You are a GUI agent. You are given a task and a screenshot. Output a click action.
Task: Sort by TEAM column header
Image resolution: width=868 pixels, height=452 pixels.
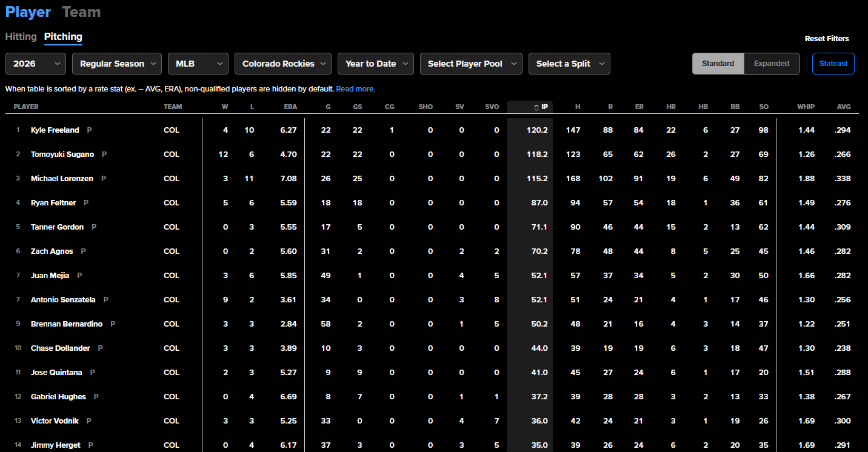pyautogui.click(x=173, y=107)
